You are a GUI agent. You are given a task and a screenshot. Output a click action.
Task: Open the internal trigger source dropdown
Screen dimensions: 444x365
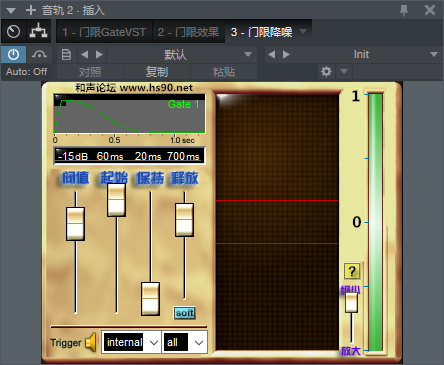click(131, 342)
